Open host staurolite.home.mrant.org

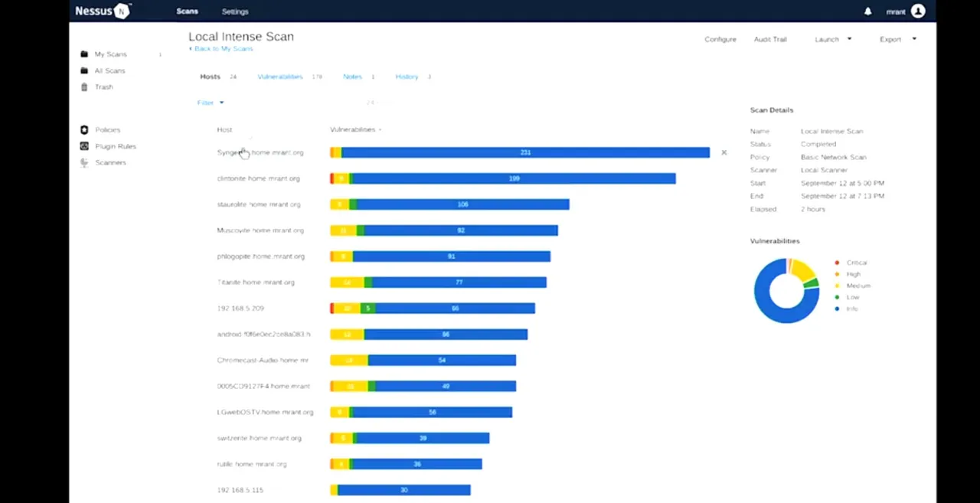[x=259, y=204]
